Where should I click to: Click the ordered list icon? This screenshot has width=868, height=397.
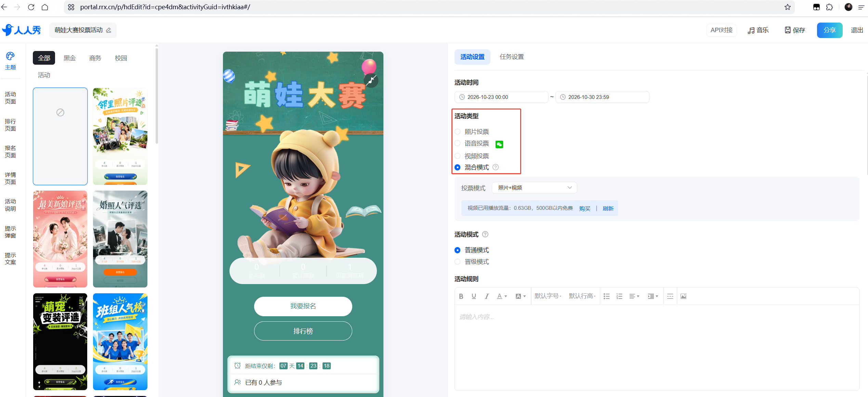coord(619,296)
